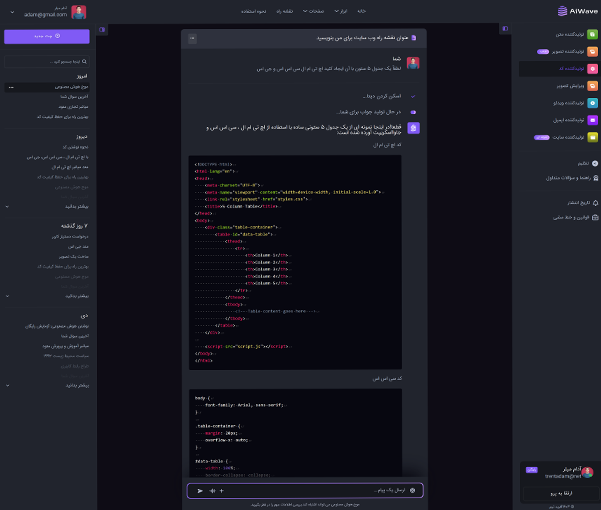Open first chat under 7 days ago
The height and width of the screenshot is (510, 601).
pyautogui.click(x=70, y=237)
